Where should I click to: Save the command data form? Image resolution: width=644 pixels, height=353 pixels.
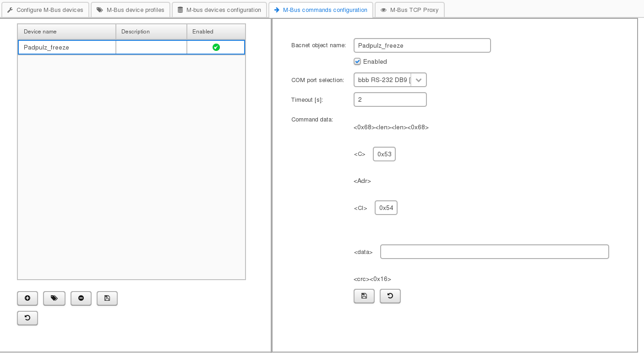pyautogui.click(x=364, y=296)
